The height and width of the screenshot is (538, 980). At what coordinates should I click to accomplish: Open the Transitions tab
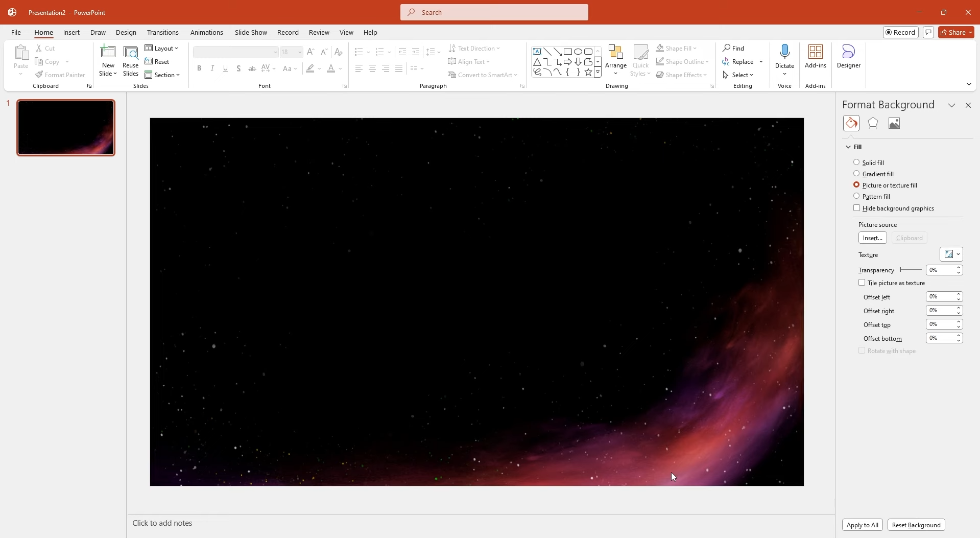coord(162,32)
